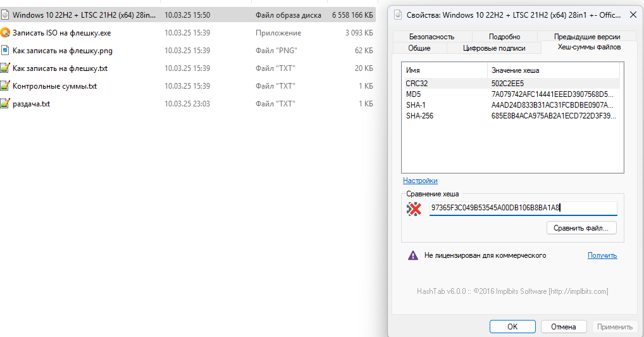This screenshot has height=337, width=644.
Task: Switch to the 'Безопасность' tab
Action: click(x=431, y=37)
